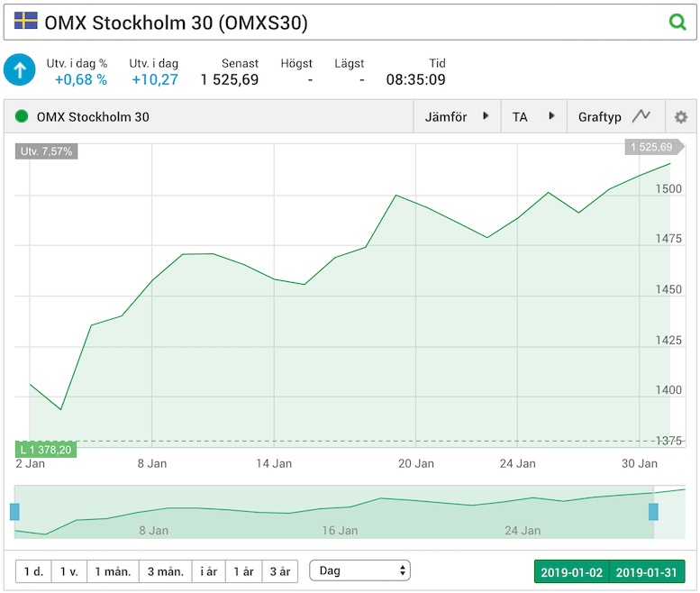
Task: Click the green search magnifier icon
Action: pos(677,22)
